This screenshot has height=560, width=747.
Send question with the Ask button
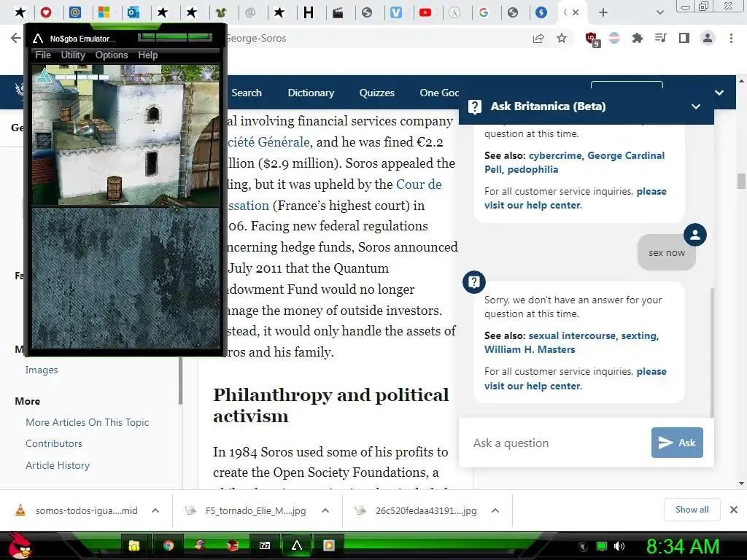pyautogui.click(x=677, y=443)
